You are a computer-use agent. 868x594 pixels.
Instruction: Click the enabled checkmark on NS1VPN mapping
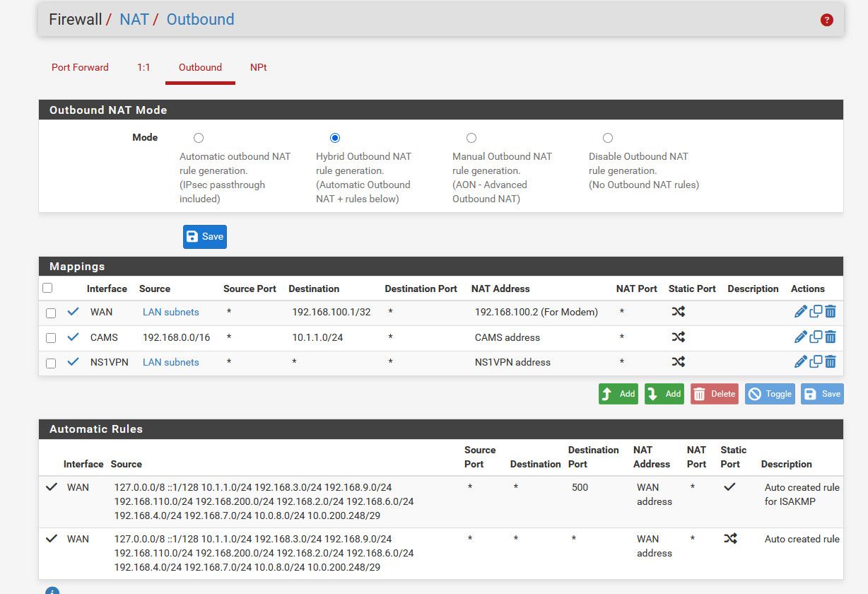[x=73, y=362]
